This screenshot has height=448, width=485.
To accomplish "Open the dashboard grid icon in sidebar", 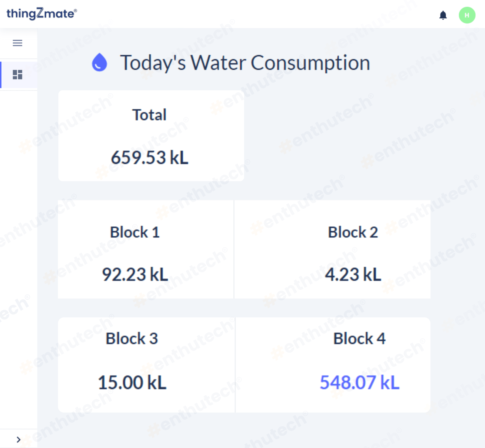I will tap(17, 75).
